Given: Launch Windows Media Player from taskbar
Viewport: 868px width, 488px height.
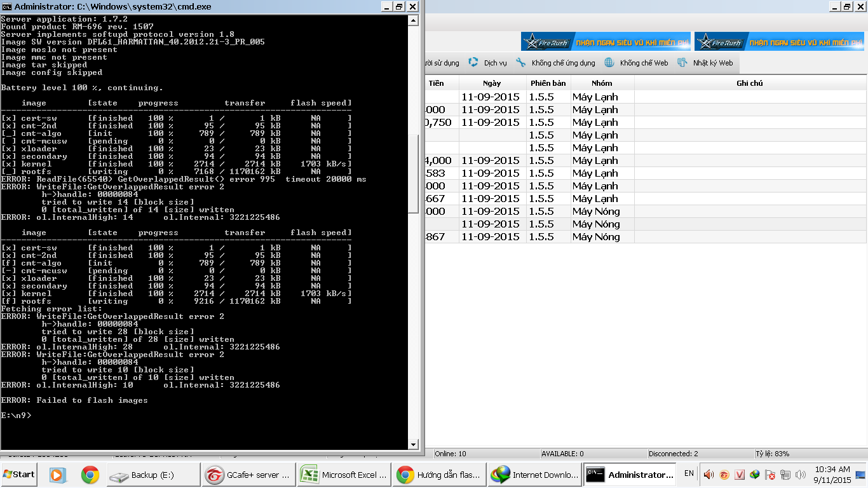Looking at the screenshot, I should [56, 475].
